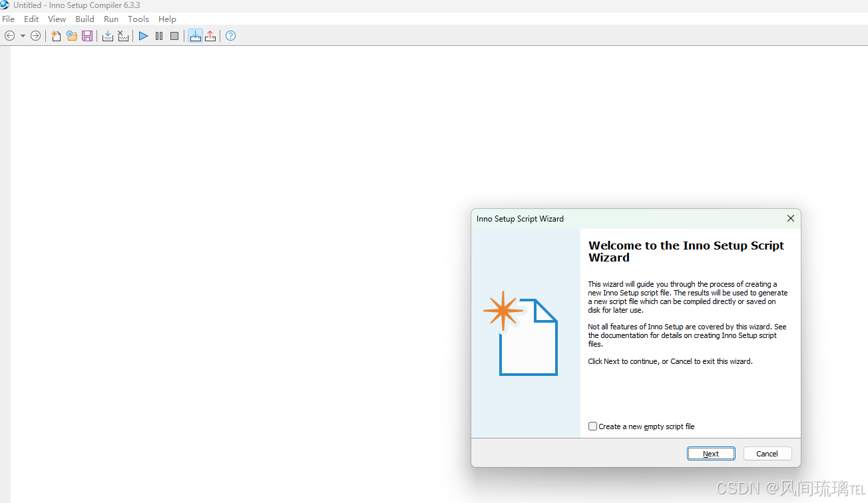Click the Terminate stop square icon
868x503 pixels.
click(x=174, y=36)
